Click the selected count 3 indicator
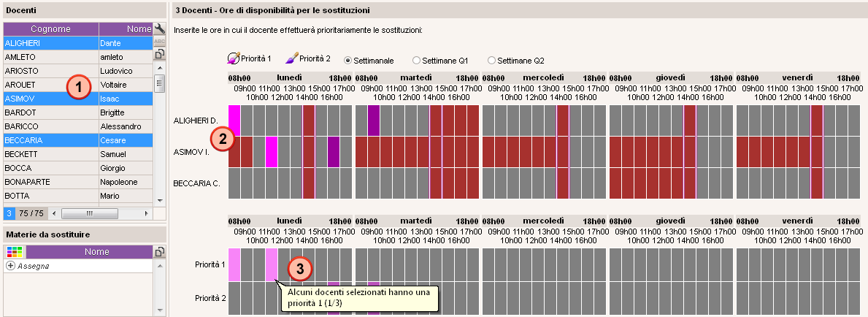Screen dimensions: 868x317 pos(9,213)
